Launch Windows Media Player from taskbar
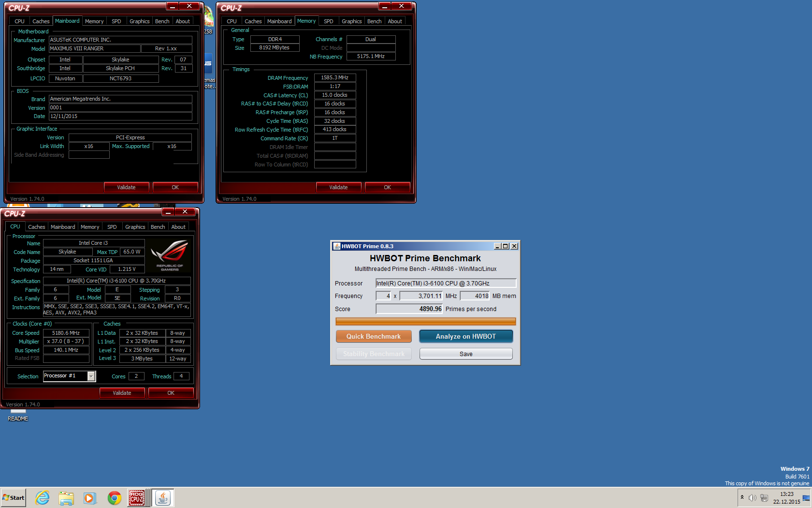The width and height of the screenshot is (812, 508). click(90, 498)
